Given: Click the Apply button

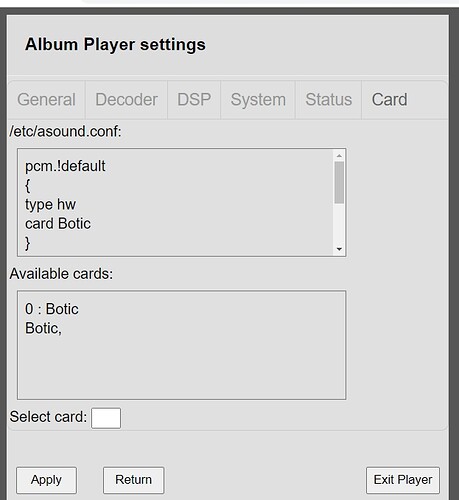Looking at the screenshot, I should click(46, 480).
